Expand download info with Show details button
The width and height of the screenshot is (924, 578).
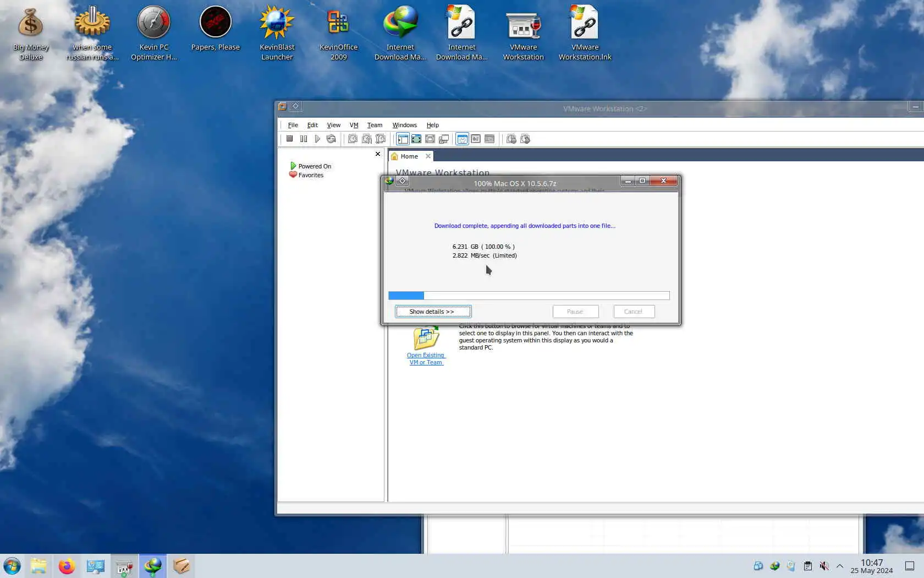pos(433,312)
